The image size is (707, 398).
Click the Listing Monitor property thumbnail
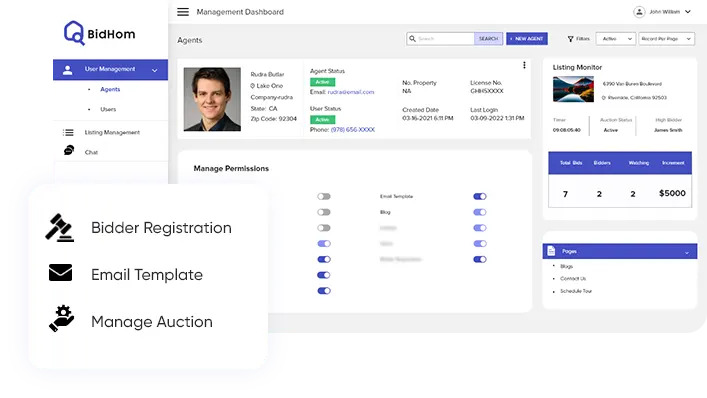coord(573,89)
